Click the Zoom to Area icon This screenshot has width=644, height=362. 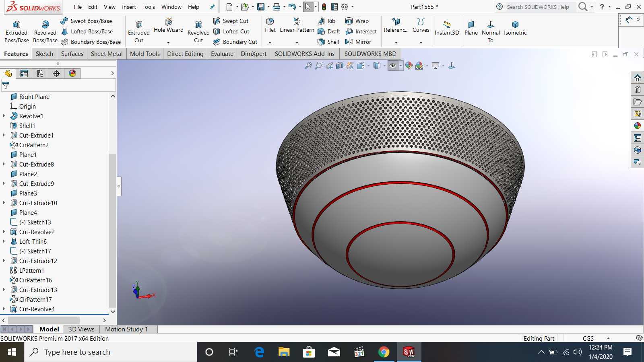[x=319, y=66]
